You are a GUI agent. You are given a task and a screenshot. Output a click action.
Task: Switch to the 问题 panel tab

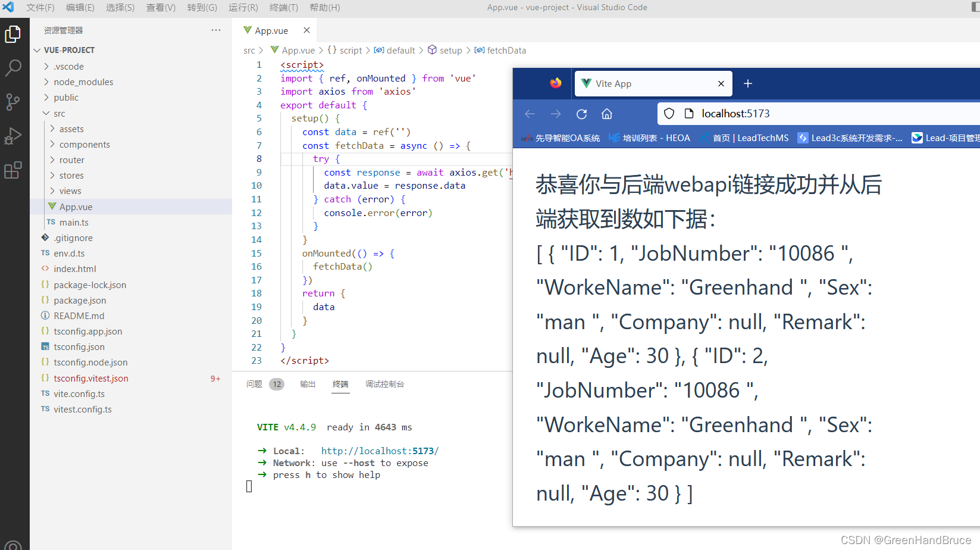pyautogui.click(x=254, y=384)
